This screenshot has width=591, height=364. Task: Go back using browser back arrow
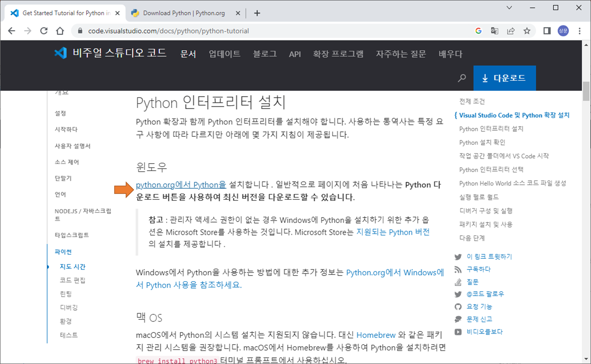[x=12, y=31]
